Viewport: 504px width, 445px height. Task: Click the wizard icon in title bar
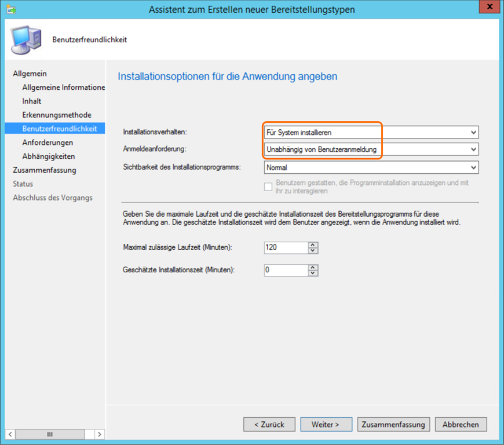(x=11, y=9)
